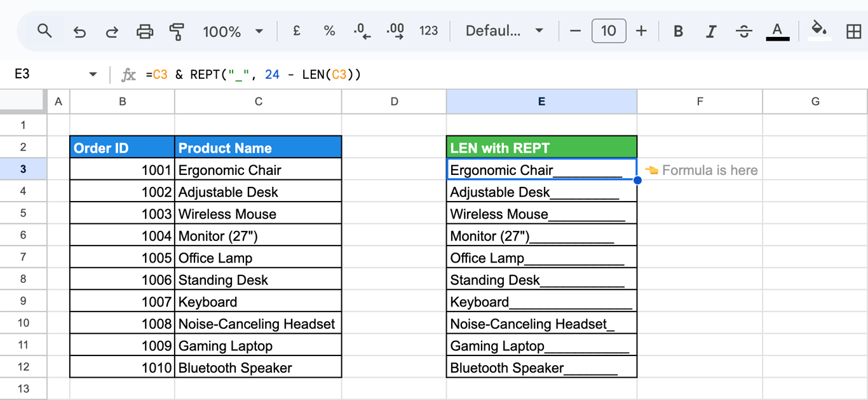The height and width of the screenshot is (400, 868).
Task: Click the fx function icon
Action: (x=128, y=74)
